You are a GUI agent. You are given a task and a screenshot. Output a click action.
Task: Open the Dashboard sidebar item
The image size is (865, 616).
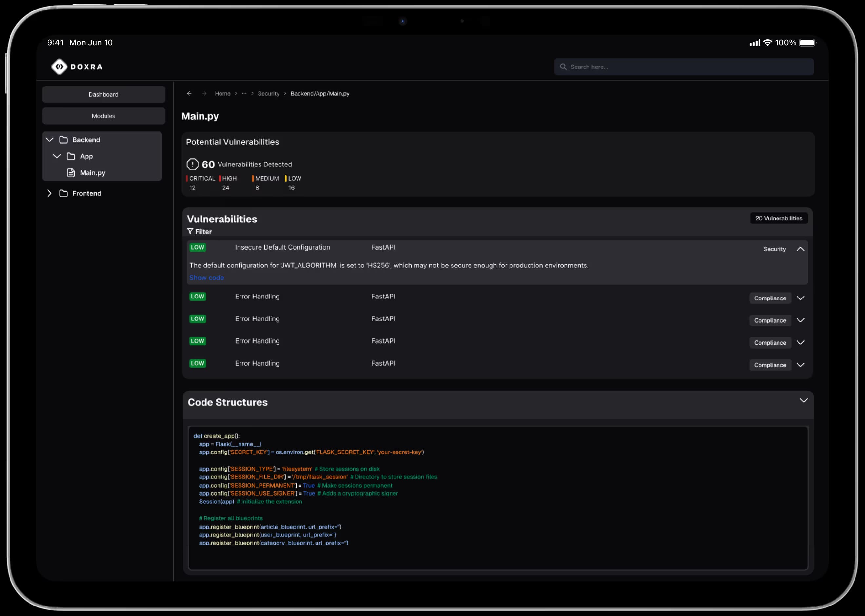(103, 94)
